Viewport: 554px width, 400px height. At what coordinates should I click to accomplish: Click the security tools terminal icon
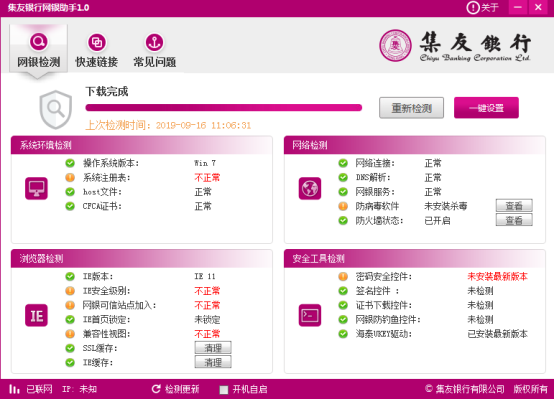pos(310,315)
